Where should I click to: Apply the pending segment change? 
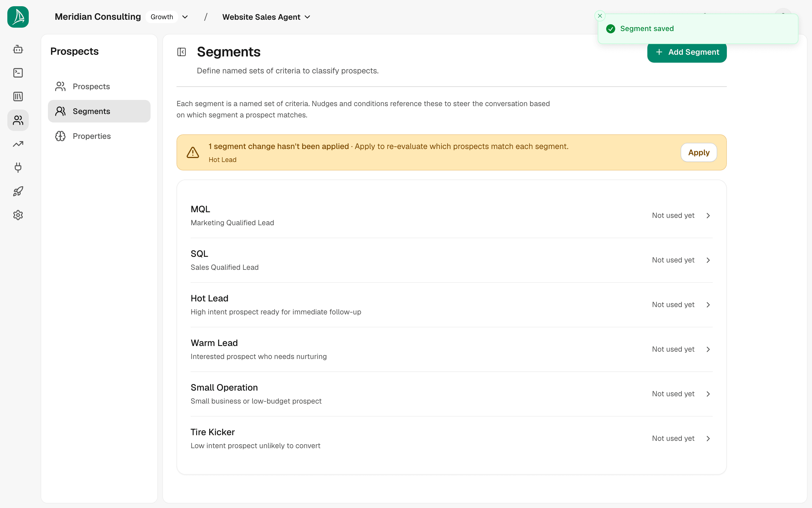coord(699,152)
